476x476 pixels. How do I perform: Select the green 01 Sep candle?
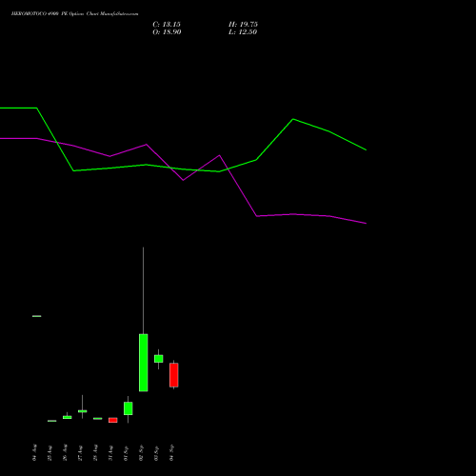pyautogui.click(x=129, y=408)
